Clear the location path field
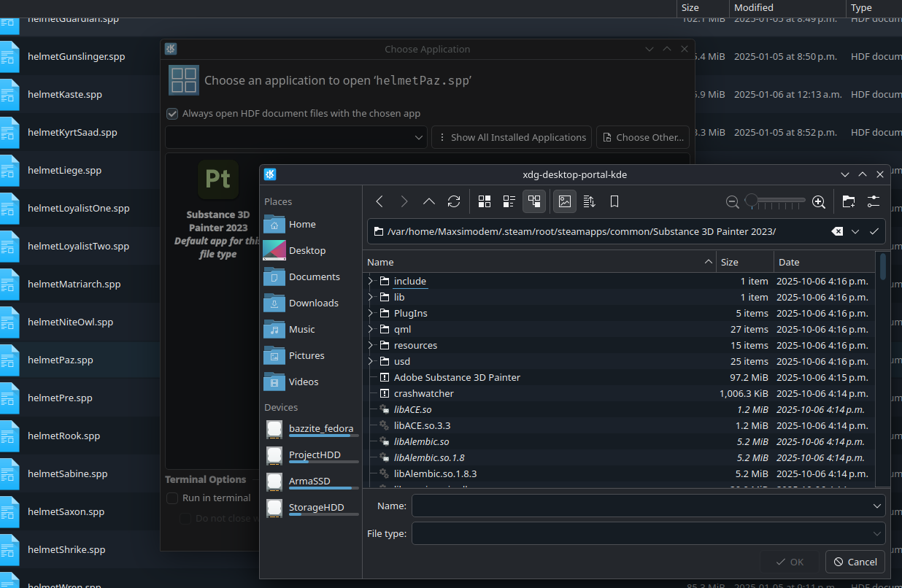Viewport: 902px width, 588px height. [837, 231]
